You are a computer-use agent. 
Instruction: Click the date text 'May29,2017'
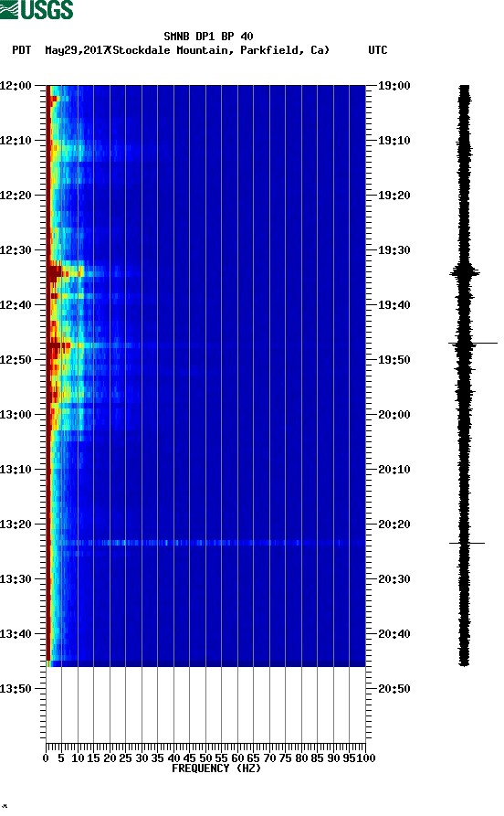click(77, 50)
